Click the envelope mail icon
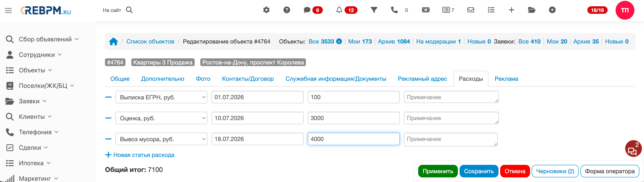Image resolution: width=644 pixels, height=182 pixels. pos(471,10)
